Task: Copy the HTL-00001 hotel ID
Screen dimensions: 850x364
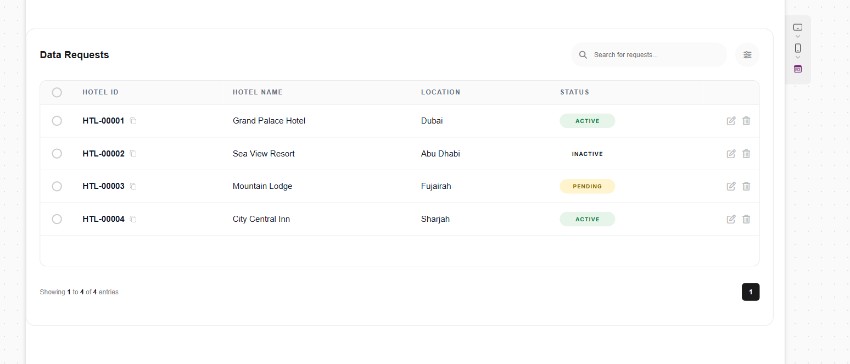Action: click(x=133, y=121)
